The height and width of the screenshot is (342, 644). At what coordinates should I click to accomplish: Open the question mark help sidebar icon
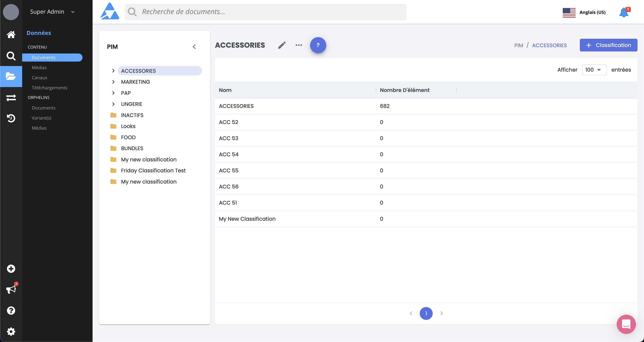tap(11, 310)
